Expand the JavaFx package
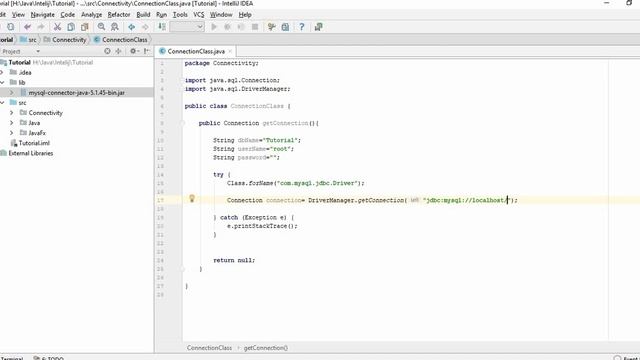The height and width of the screenshot is (360, 640). point(11,133)
